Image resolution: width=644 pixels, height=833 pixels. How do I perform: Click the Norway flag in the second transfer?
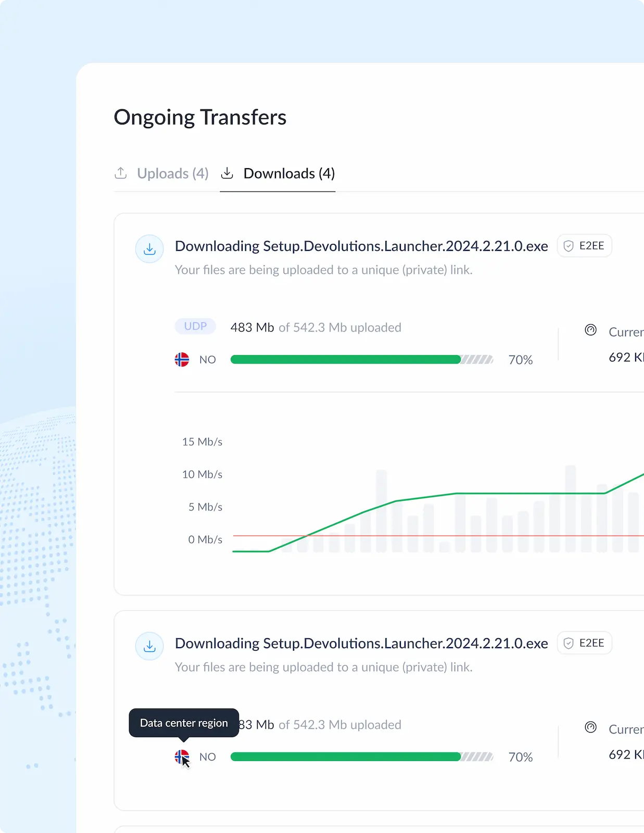pos(182,757)
